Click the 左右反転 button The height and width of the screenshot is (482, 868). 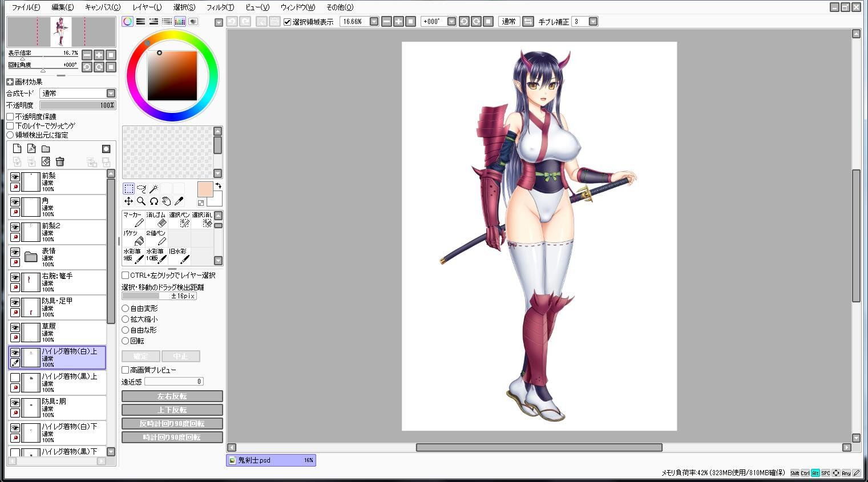[172, 396]
